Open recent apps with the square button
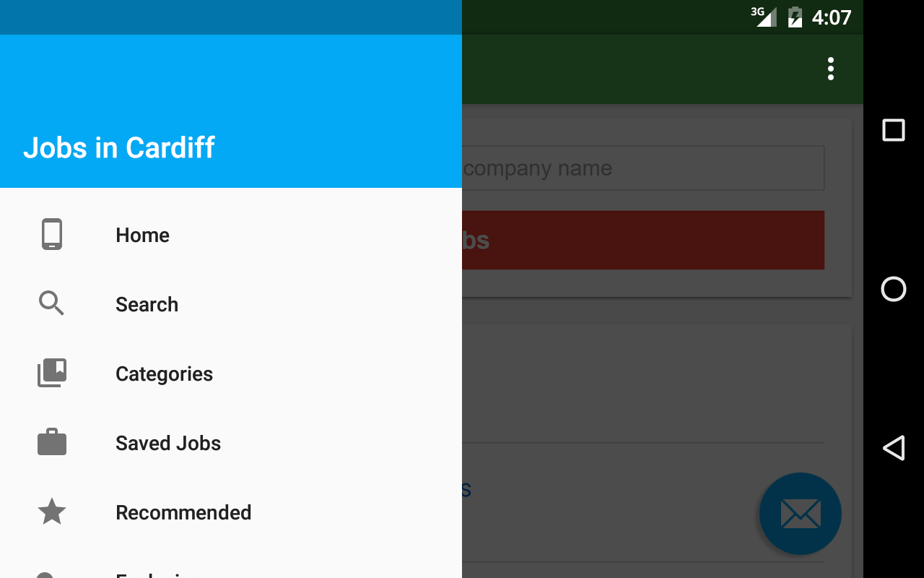This screenshot has height=578, width=924. (x=894, y=130)
